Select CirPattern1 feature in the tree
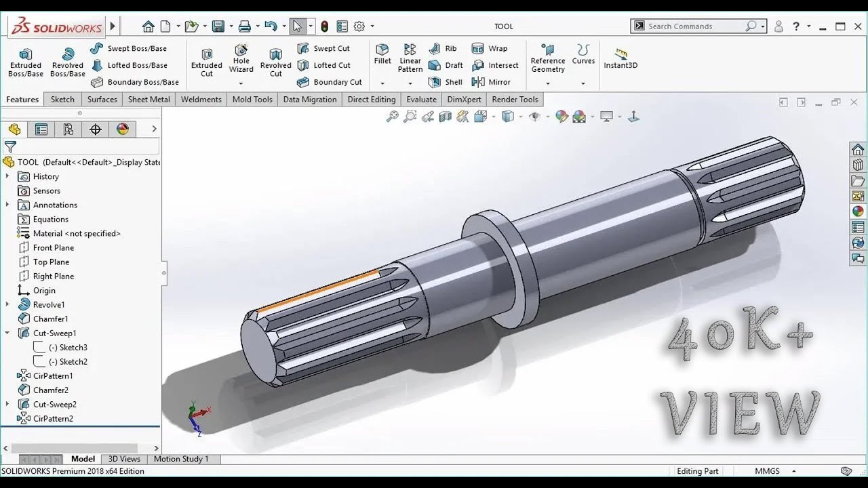 pyautogui.click(x=45, y=375)
